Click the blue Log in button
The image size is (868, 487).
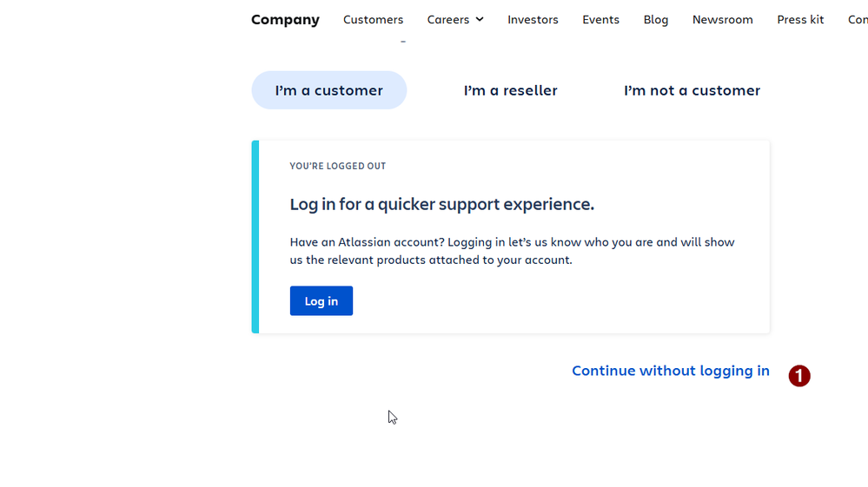tap(321, 300)
